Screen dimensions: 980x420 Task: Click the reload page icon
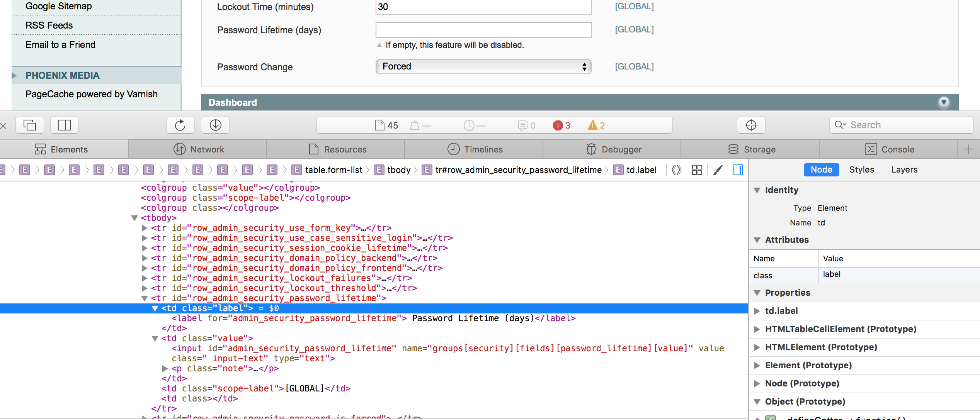180,125
